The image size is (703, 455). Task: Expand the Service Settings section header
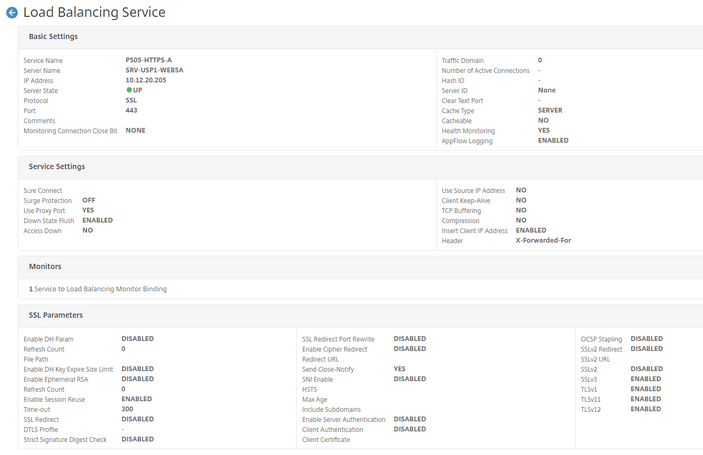click(56, 166)
